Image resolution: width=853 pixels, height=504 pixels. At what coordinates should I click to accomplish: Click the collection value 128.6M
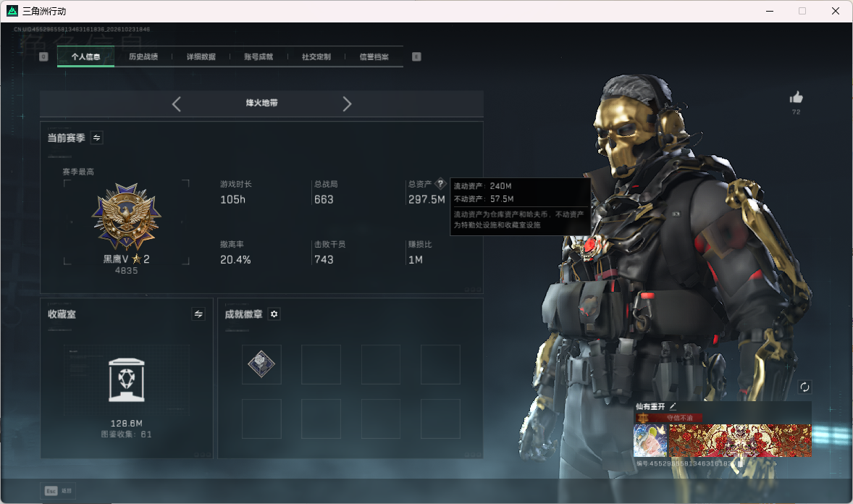127,423
